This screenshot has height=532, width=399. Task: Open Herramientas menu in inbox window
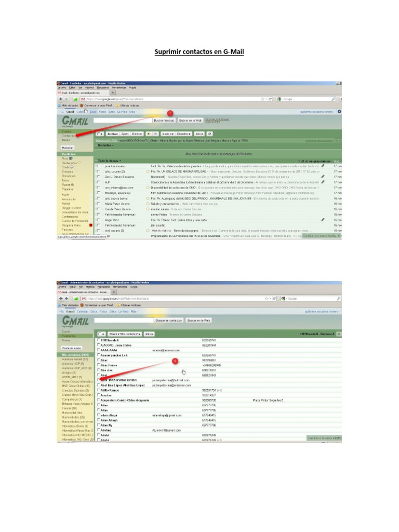pyautogui.click(x=119, y=87)
